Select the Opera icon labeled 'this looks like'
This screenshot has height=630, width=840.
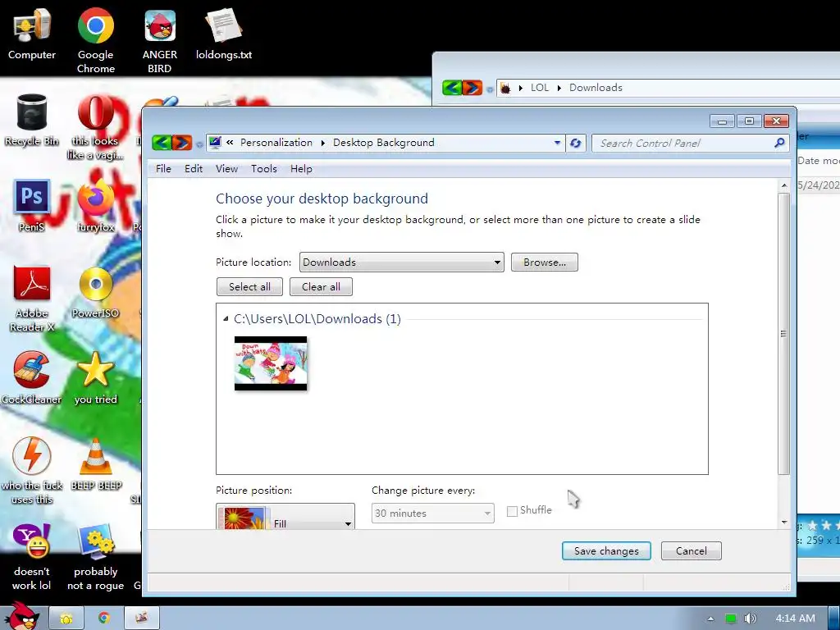click(95, 127)
